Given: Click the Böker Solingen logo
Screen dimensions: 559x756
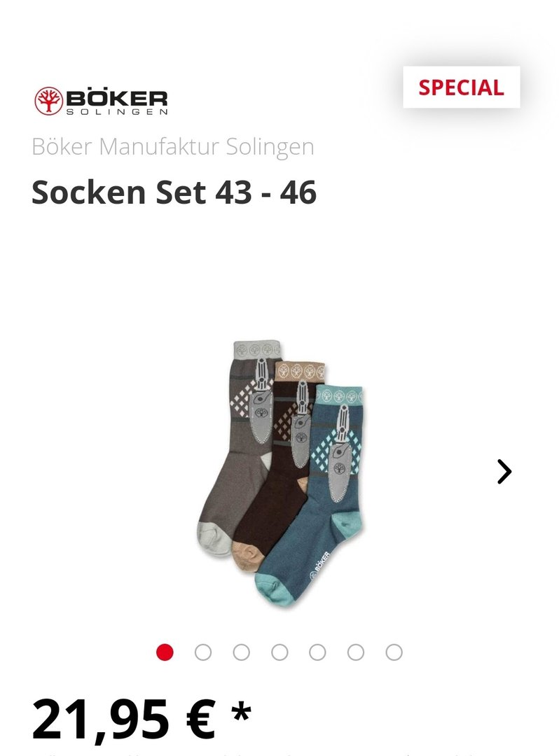Looking at the screenshot, I should tap(101, 101).
